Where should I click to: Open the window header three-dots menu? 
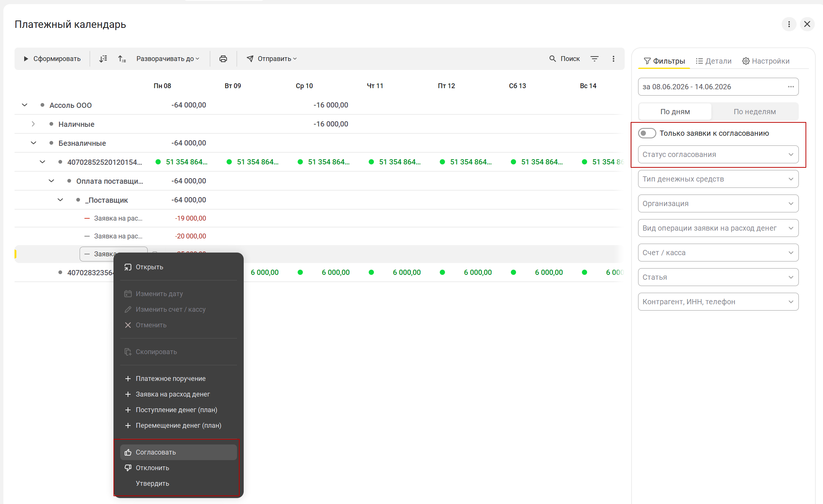789,24
